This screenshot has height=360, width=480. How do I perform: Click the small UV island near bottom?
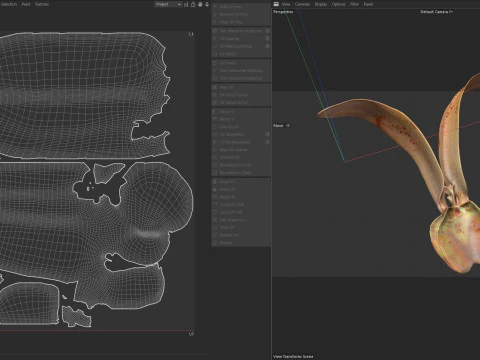click(x=76, y=317)
